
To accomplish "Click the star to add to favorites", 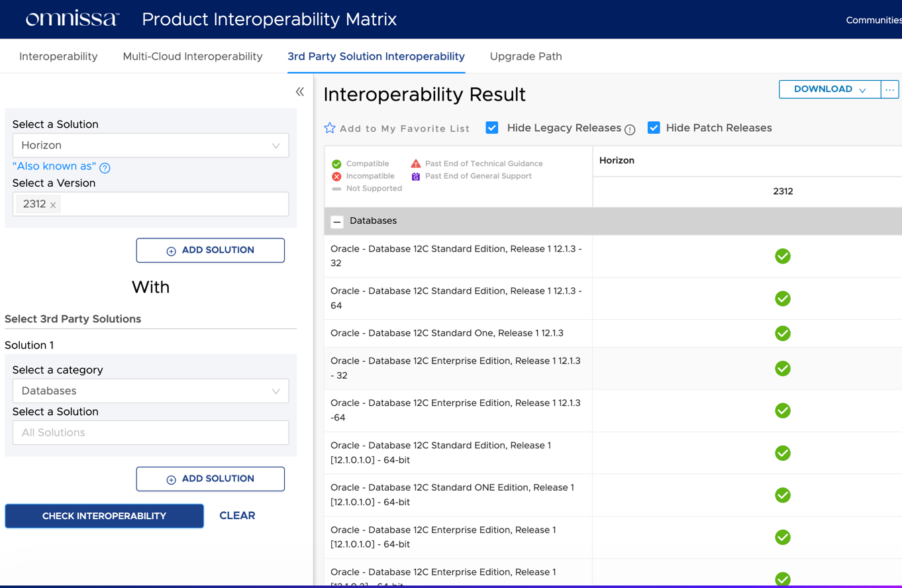I will (329, 127).
